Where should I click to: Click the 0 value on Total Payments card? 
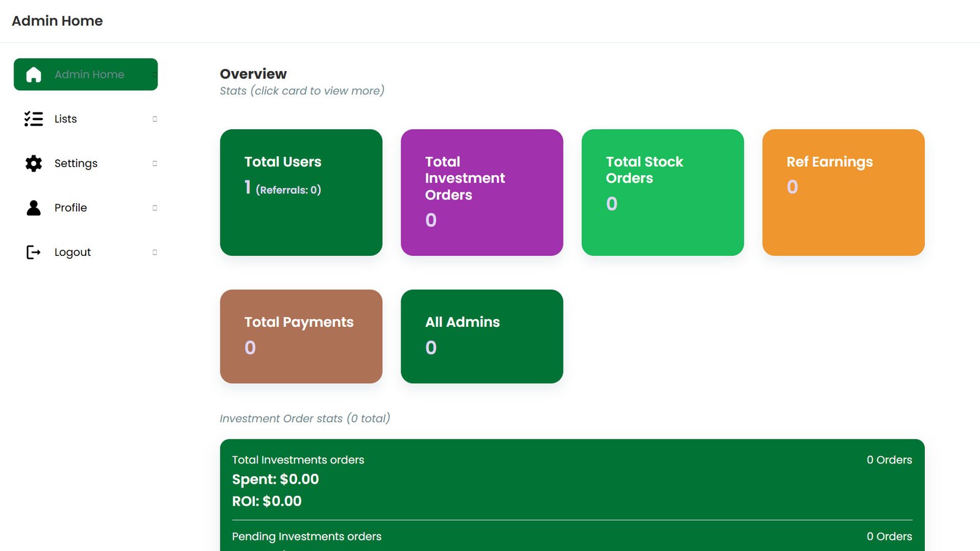[251, 348]
